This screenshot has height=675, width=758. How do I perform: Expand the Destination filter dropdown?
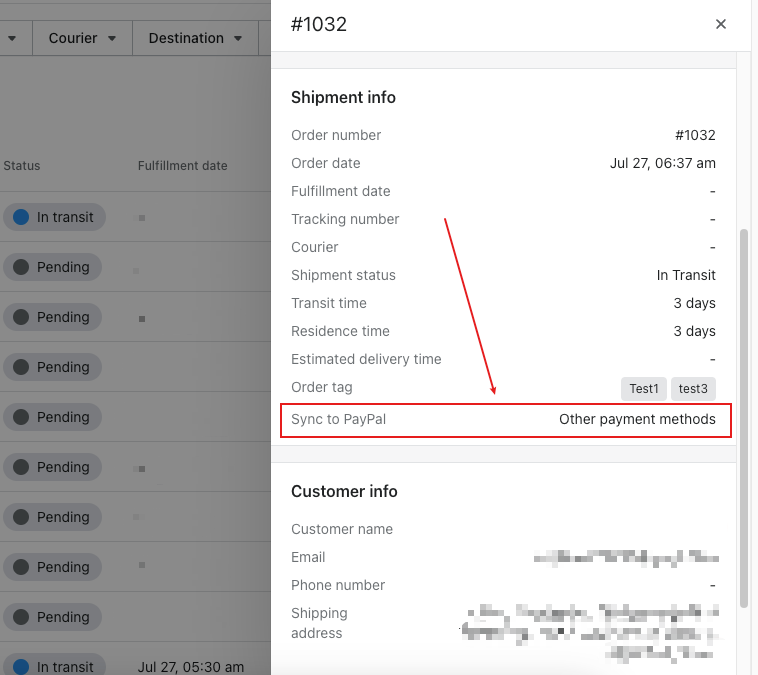coord(195,38)
